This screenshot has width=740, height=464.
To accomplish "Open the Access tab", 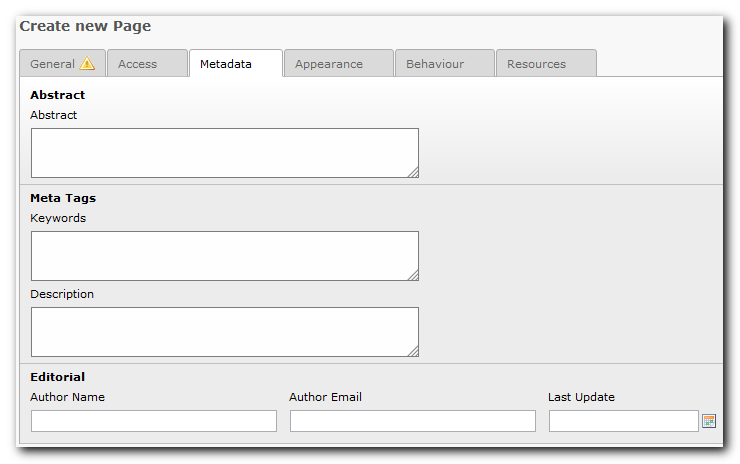I will 138,64.
